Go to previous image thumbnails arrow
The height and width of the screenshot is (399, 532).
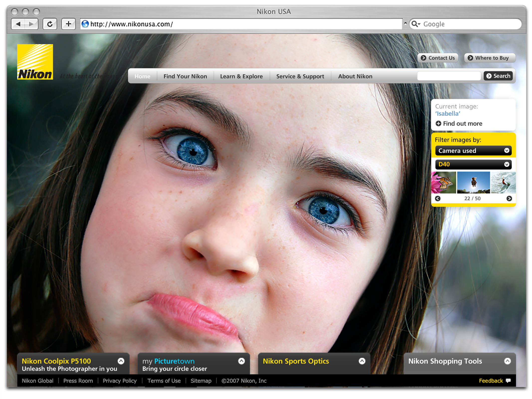pos(438,199)
